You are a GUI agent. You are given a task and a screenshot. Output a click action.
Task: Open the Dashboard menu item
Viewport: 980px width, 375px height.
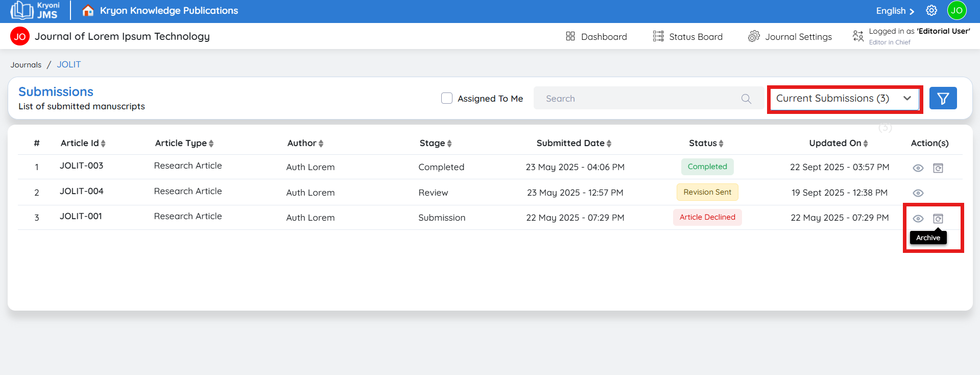pos(596,37)
